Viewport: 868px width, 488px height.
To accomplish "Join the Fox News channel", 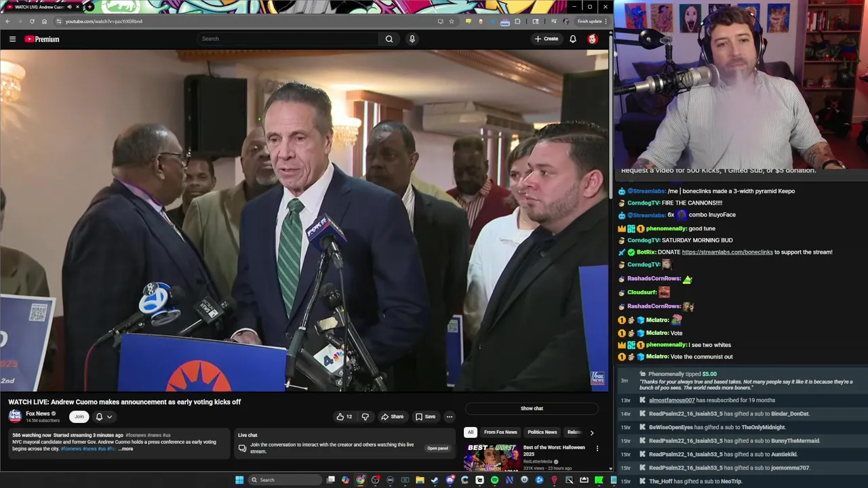I will click(79, 417).
